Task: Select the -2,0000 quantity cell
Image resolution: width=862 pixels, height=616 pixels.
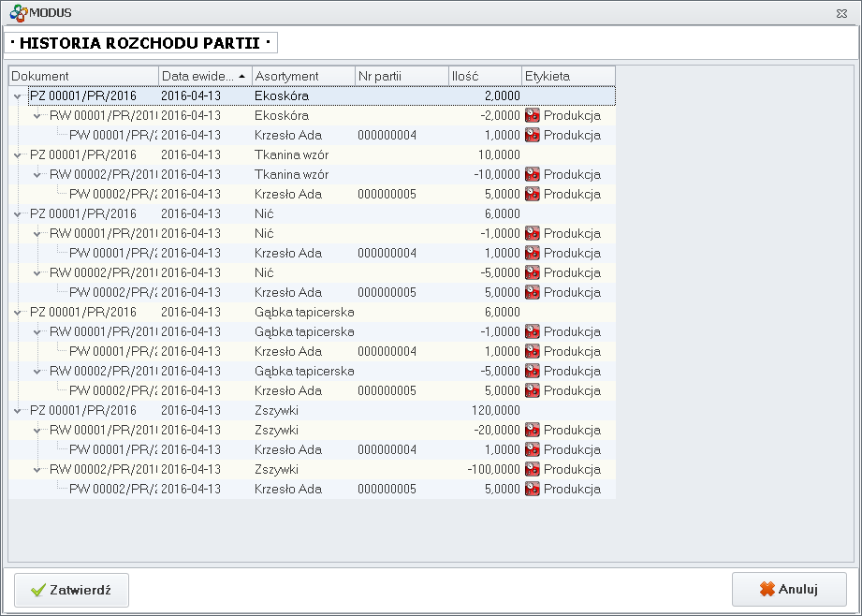Action: tap(485, 115)
